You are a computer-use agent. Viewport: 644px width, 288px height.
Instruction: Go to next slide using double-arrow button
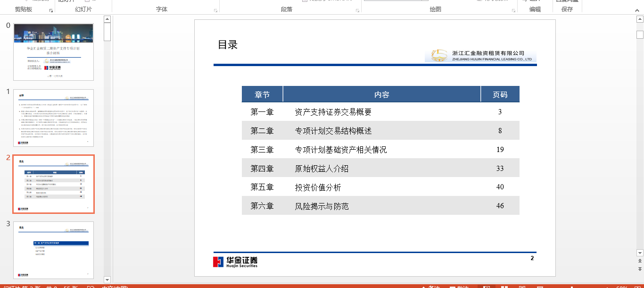(640, 269)
